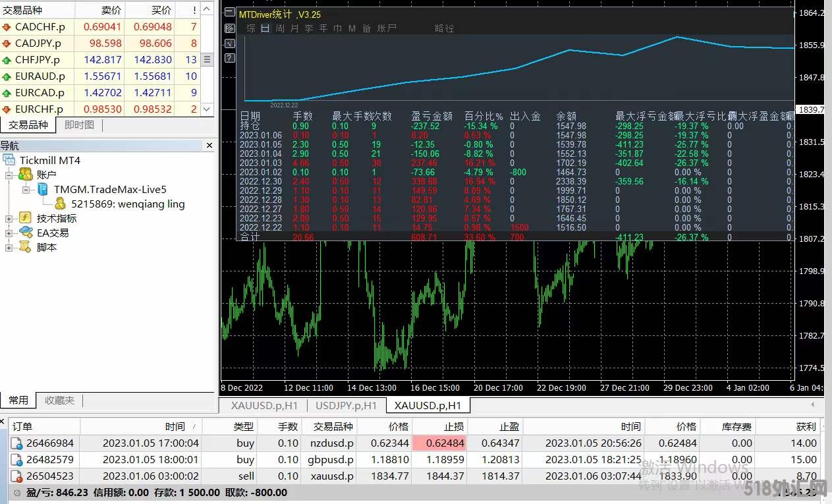Viewport: 832px width, 504px height.
Task: Sort orders by 止盈 column header
Action: pos(494,426)
